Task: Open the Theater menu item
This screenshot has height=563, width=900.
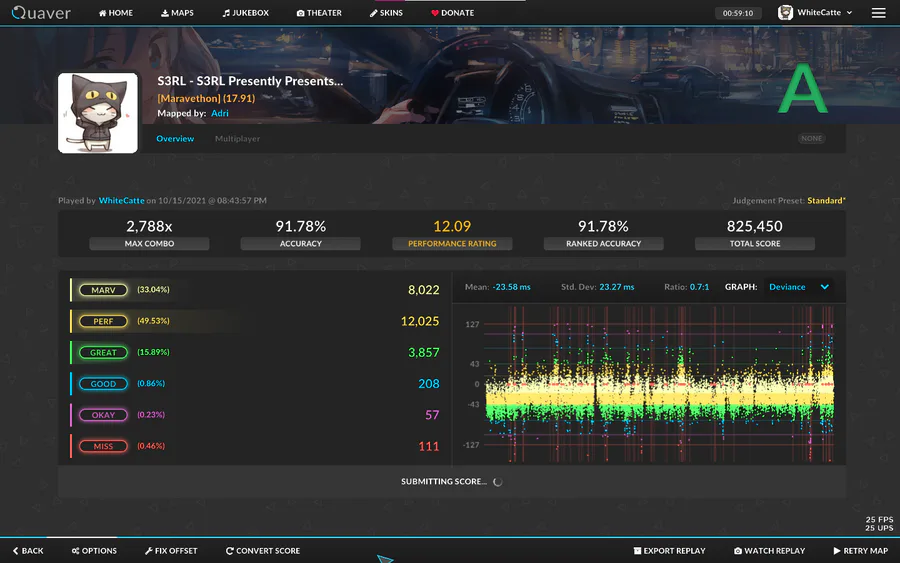Action: point(319,13)
